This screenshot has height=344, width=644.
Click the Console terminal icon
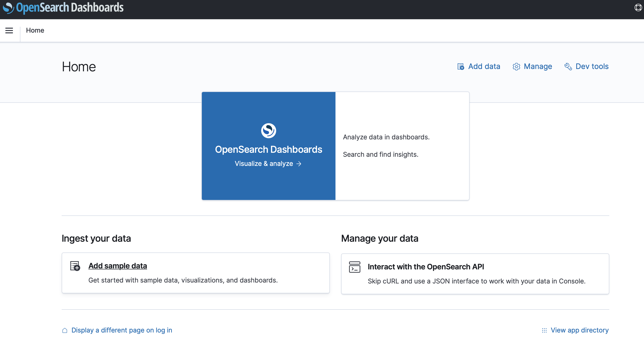point(354,267)
